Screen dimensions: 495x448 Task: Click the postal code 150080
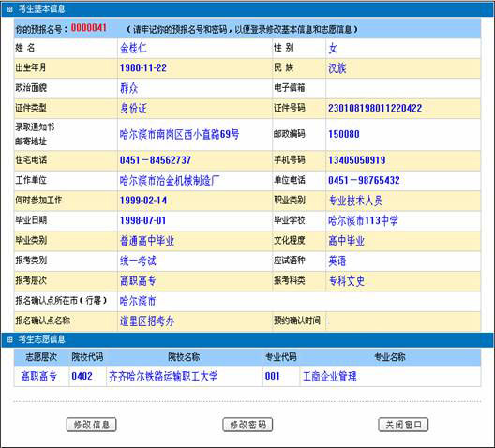(344, 134)
